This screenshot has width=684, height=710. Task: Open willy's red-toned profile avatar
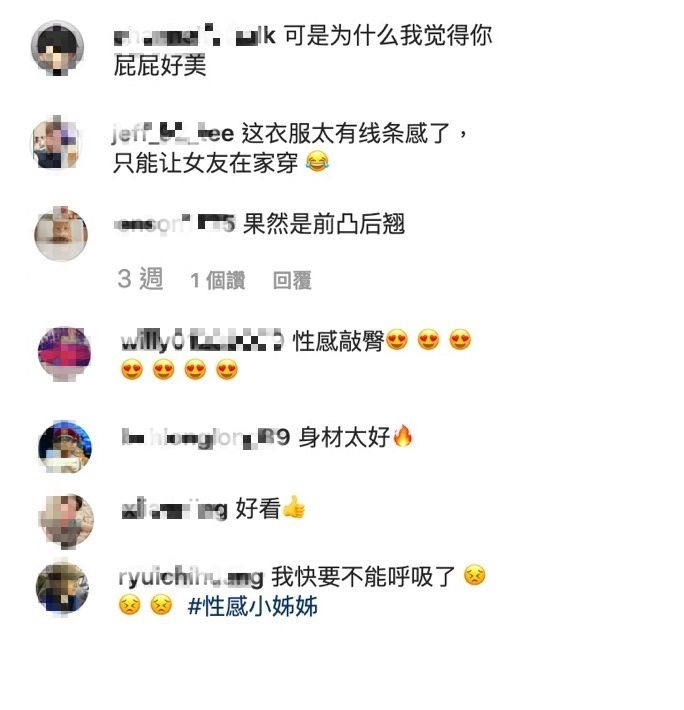(64, 354)
